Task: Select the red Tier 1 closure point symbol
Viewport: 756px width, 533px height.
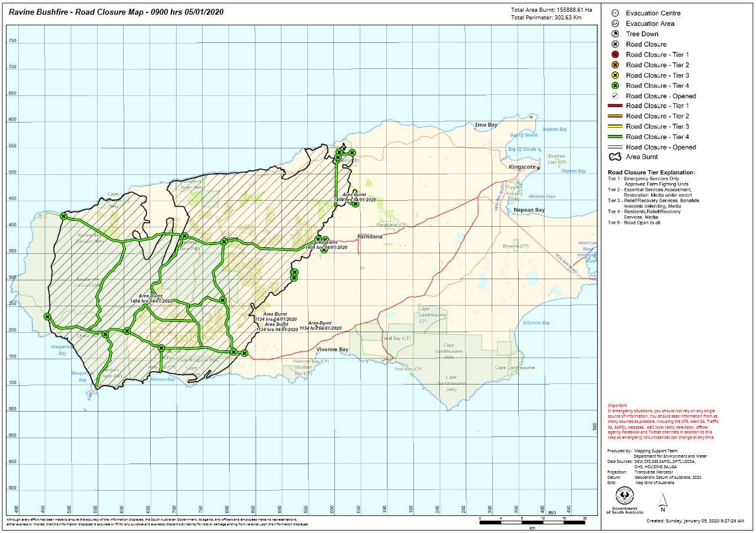Action: click(x=615, y=55)
